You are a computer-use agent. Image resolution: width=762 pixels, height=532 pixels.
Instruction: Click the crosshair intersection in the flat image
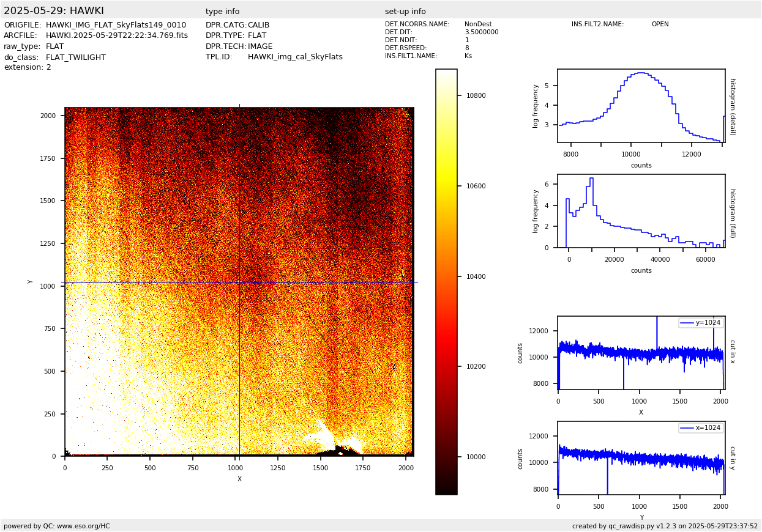[x=239, y=282]
